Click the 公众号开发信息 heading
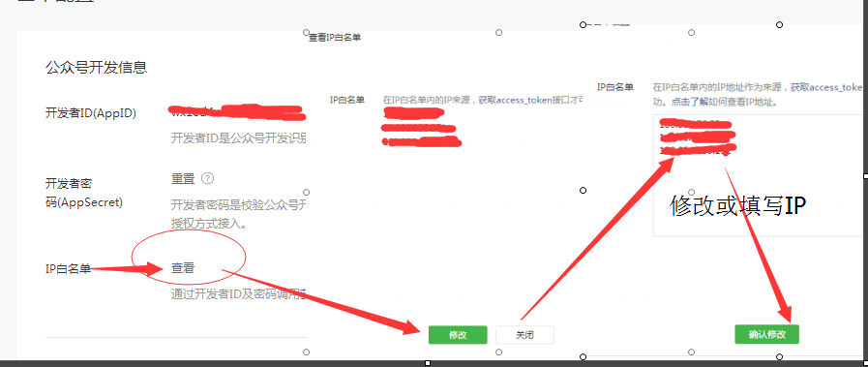This screenshot has height=367, width=868. [97, 68]
